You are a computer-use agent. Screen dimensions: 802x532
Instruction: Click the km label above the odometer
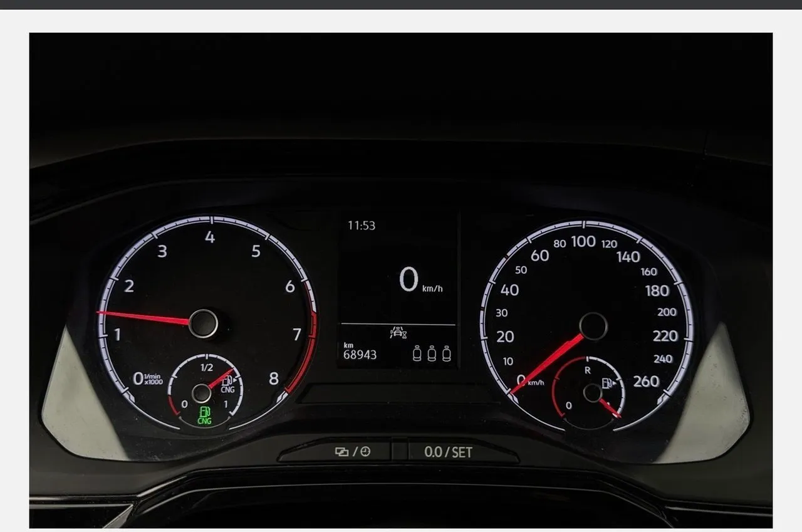coord(348,345)
